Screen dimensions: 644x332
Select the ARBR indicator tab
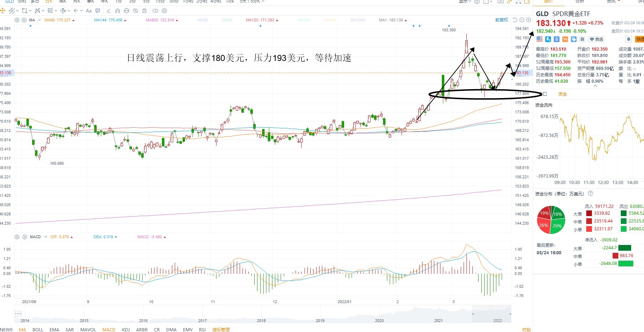pos(142,330)
